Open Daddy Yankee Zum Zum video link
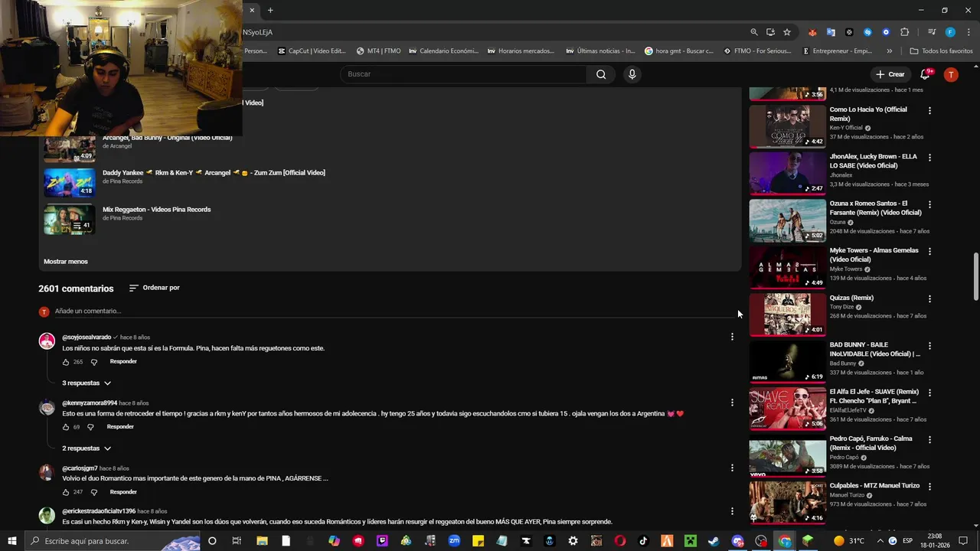Screen dimensions: 980x551 pyautogui.click(x=214, y=172)
